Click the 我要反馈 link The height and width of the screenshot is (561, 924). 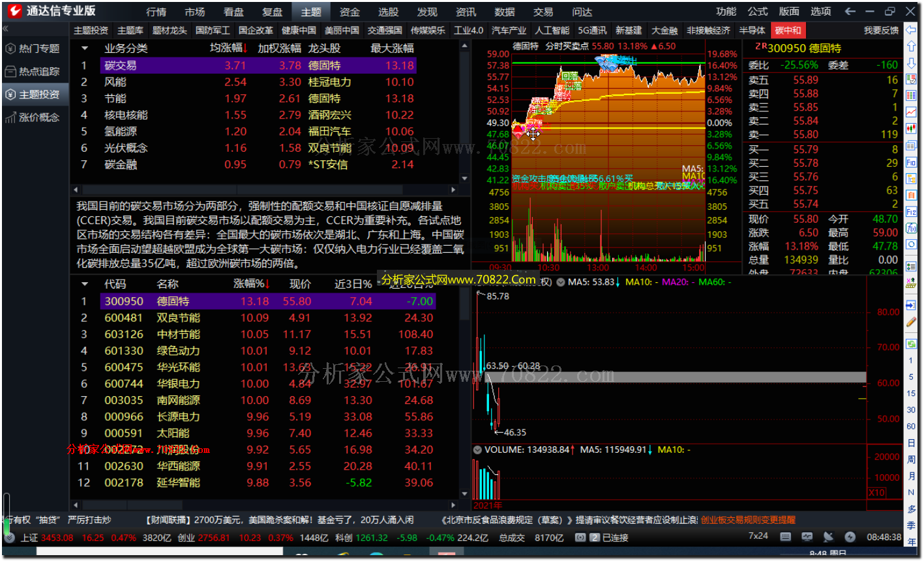(881, 30)
